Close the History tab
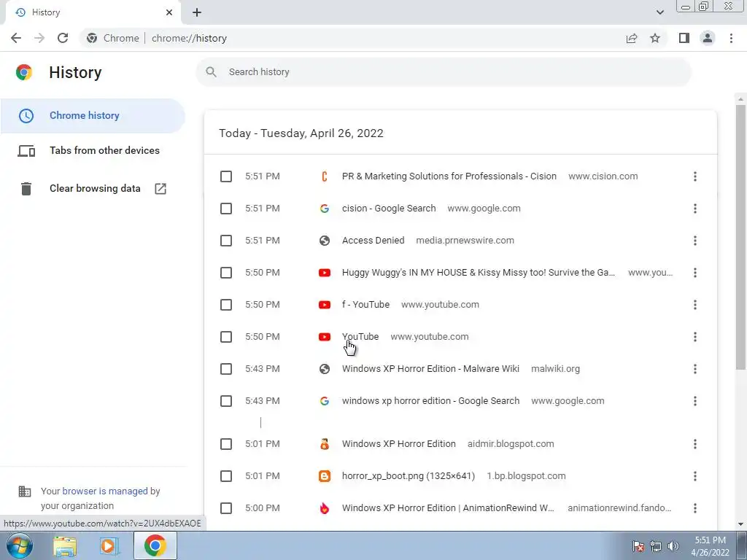The image size is (747, 560). [169, 12]
